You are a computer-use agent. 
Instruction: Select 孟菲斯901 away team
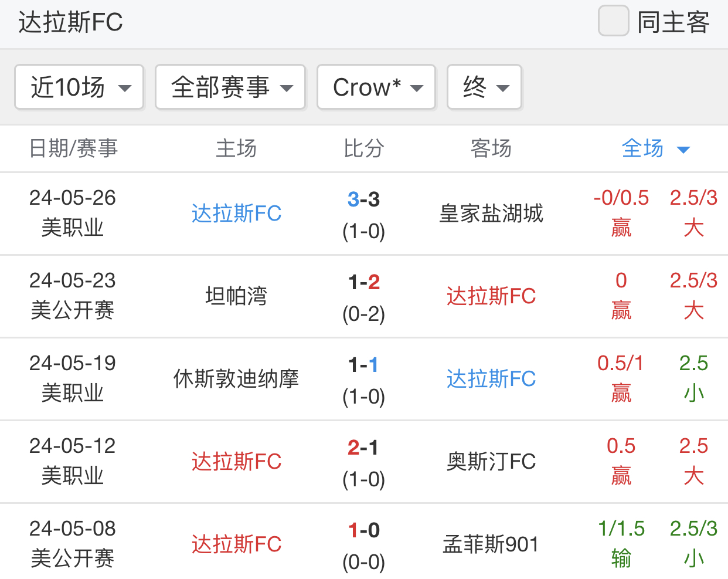[x=491, y=544]
